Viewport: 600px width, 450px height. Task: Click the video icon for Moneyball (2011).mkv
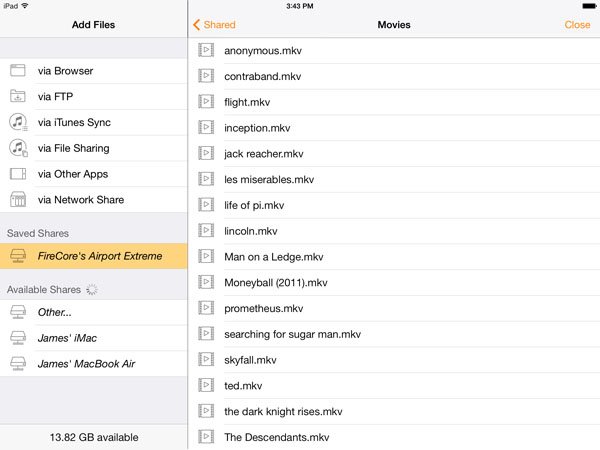206,282
